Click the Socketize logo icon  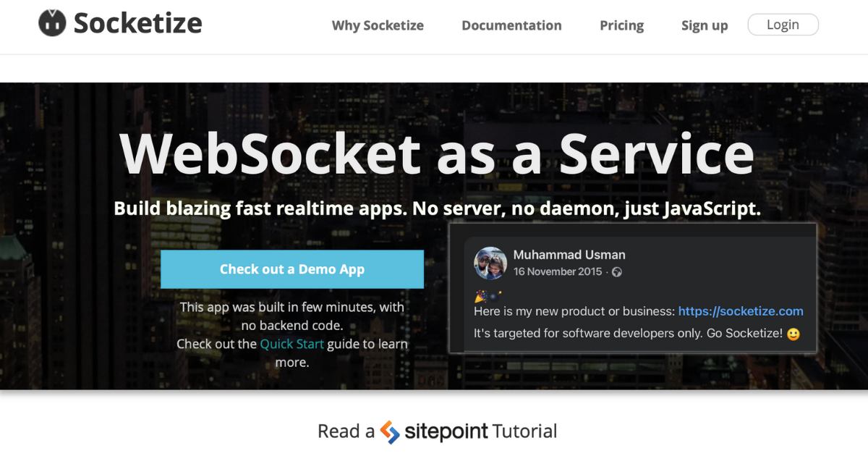point(51,22)
